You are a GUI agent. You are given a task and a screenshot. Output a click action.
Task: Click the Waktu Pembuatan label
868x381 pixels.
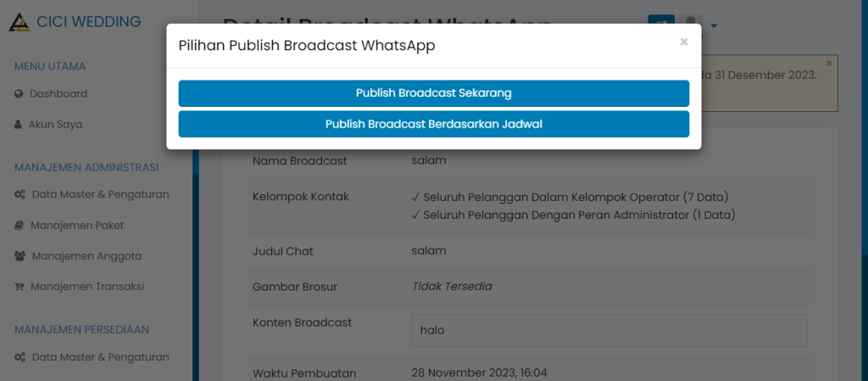pos(304,373)
